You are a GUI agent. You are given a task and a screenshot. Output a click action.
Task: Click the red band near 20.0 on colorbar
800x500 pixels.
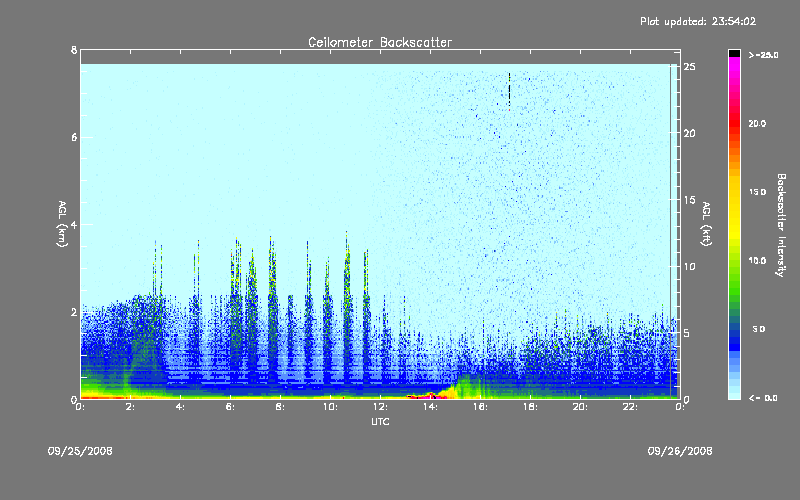point(734,124)
